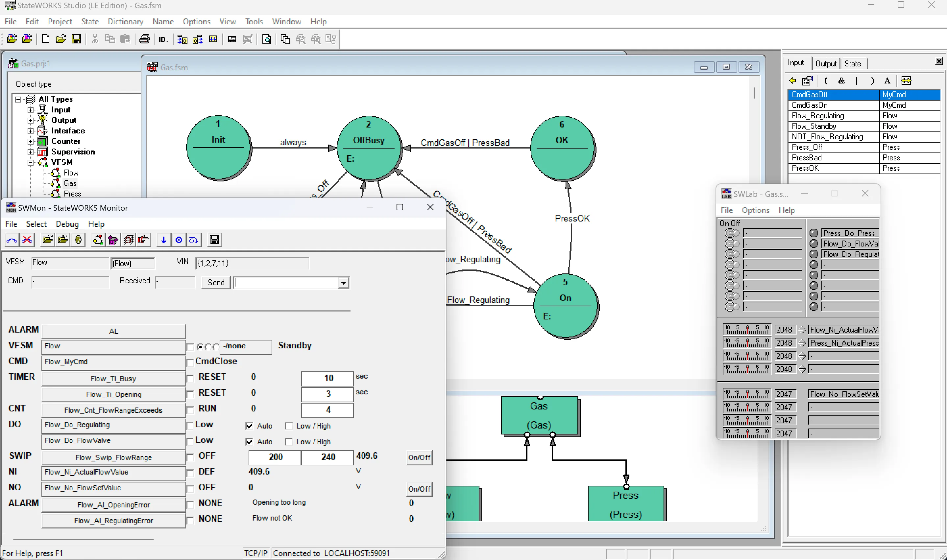
Task: Expand the Counter tree item
Action: tap(31, 141)
